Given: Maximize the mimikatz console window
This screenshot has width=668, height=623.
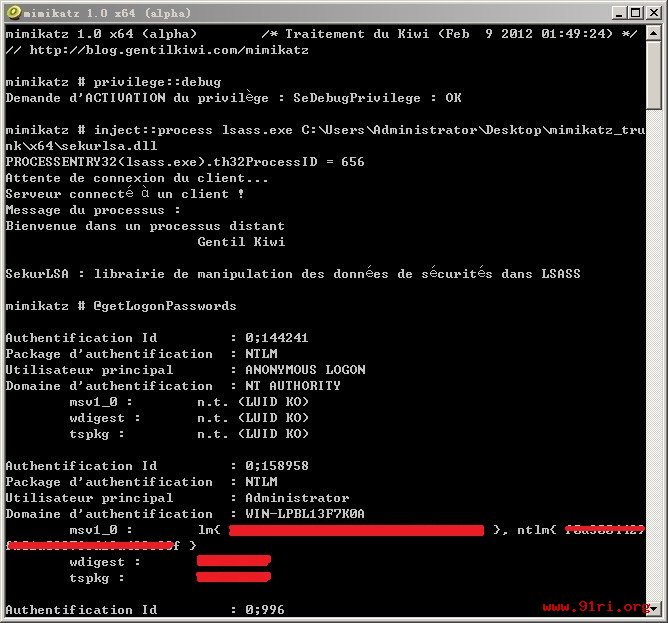Looking at the screenshot, I should [636, 13].
